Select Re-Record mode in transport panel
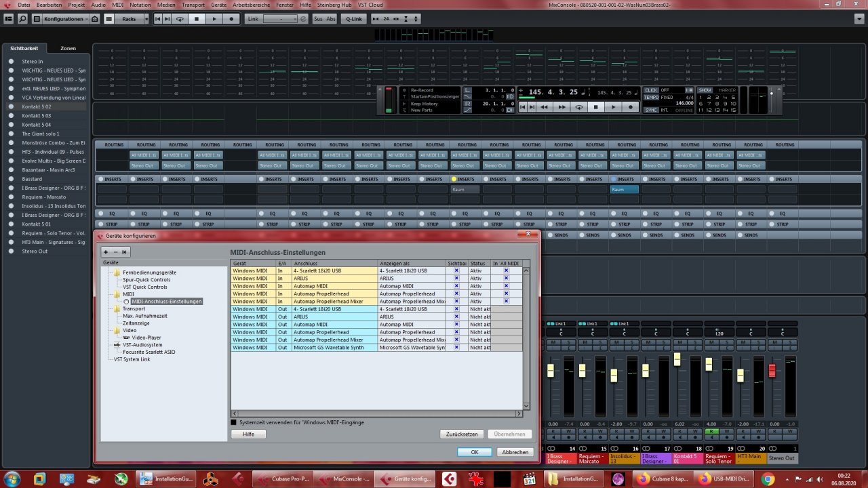Screen dimensions: 868x488 pyautogui.click(x=421, y=90)
